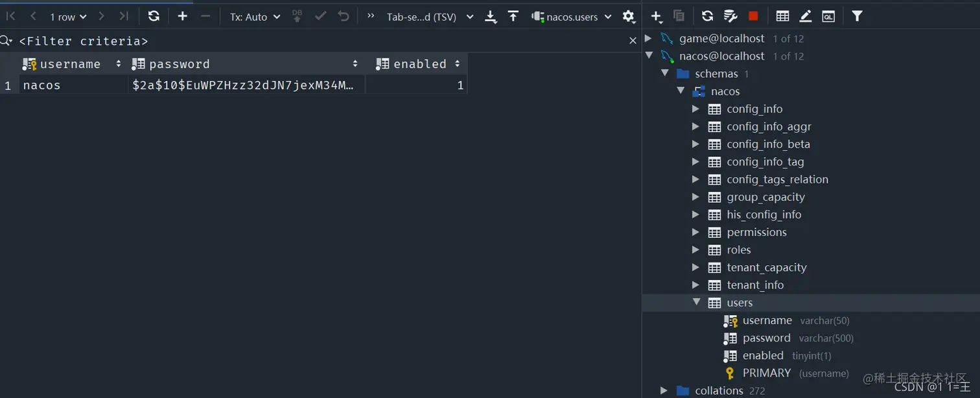Sort by the password column header
The image size is (980, 398).
tap(246, 64)
